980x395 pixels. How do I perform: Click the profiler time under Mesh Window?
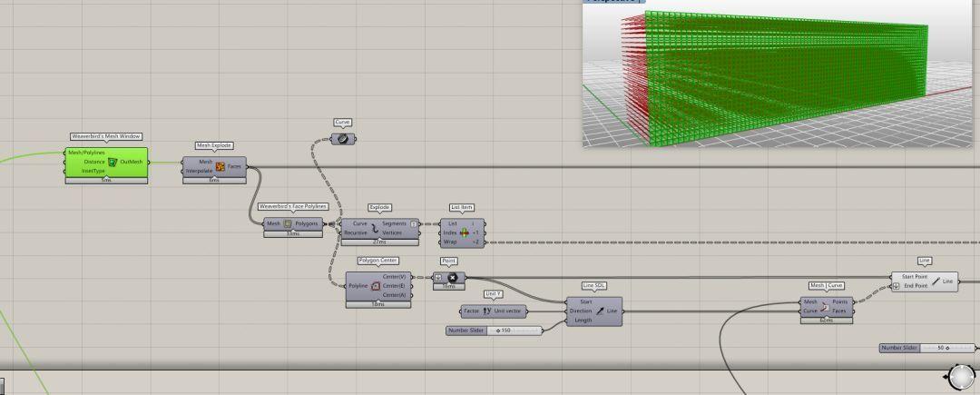[106, 181]
